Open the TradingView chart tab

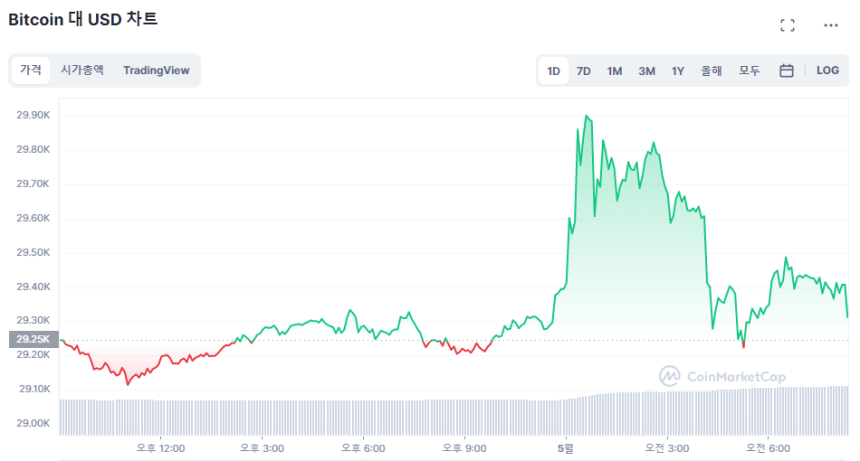coord(156,70)
